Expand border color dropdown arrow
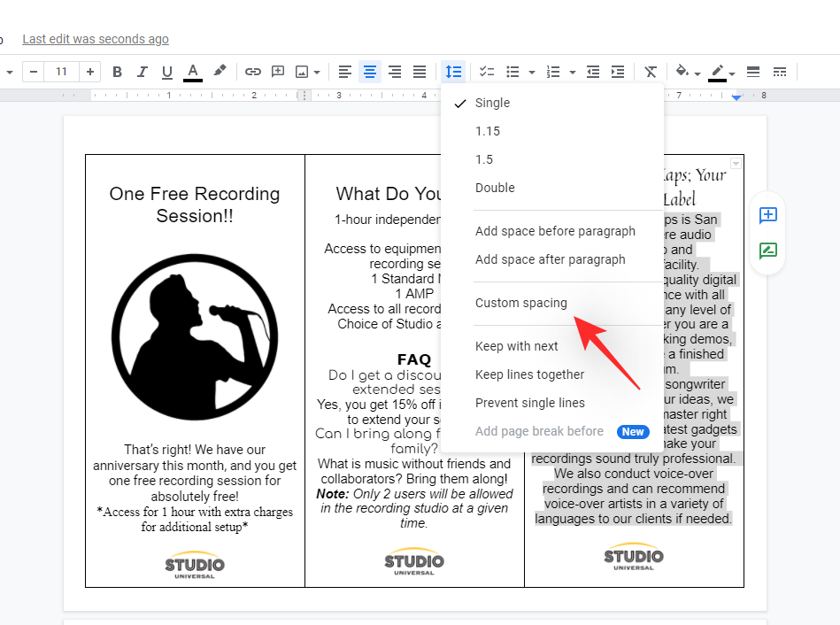Image resolution: width=840 pixels, height=625 pixels. (x=732, y=73)
